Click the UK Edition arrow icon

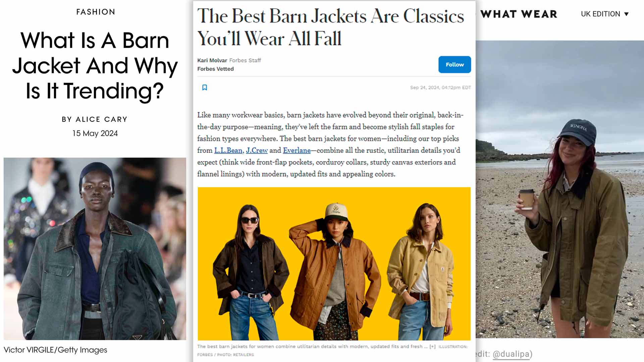[x=626, y=14]
